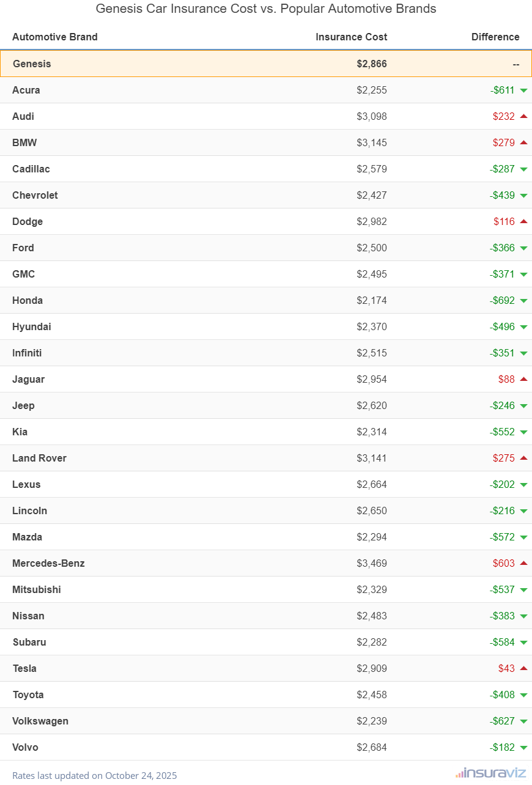Click the chart title about Genesis insurance
532x785 pixels.
266,9
